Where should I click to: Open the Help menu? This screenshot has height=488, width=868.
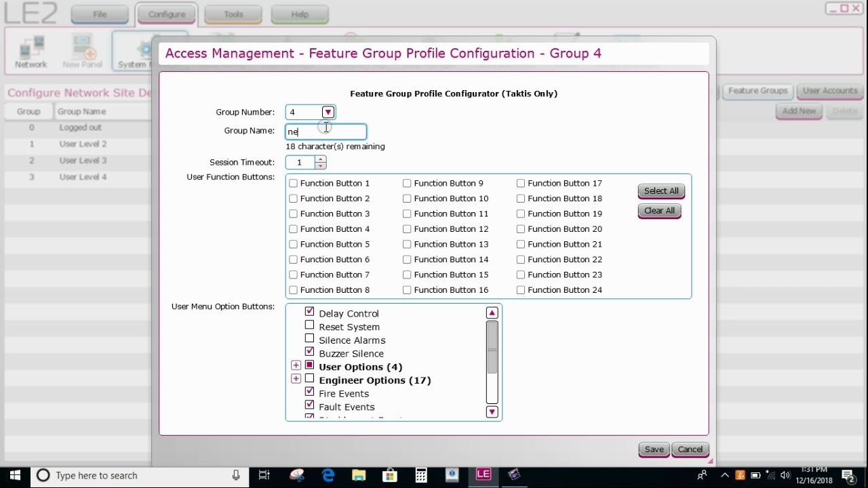300,14
